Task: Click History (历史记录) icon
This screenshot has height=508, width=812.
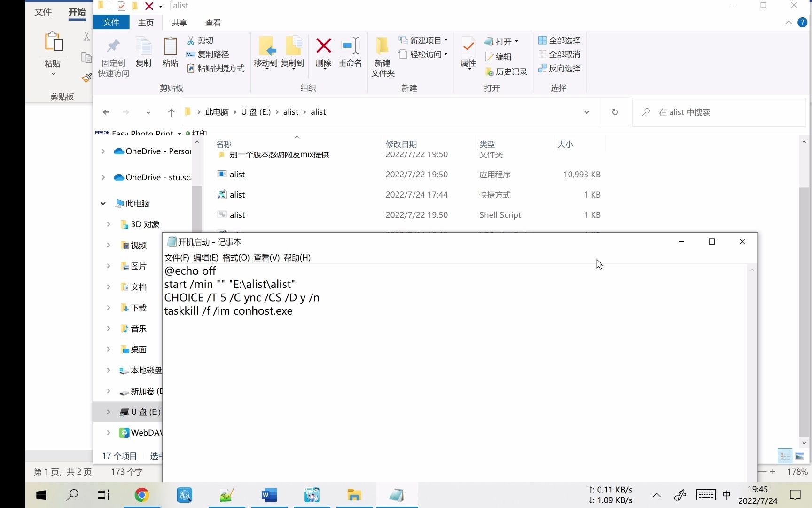Action: coord(490,71)
